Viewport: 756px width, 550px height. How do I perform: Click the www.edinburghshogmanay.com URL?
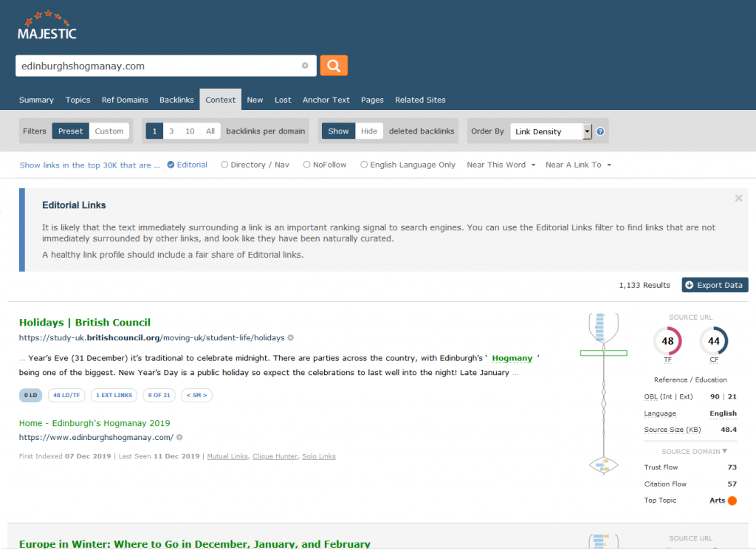pyautogui.click(x=96, y=437)
